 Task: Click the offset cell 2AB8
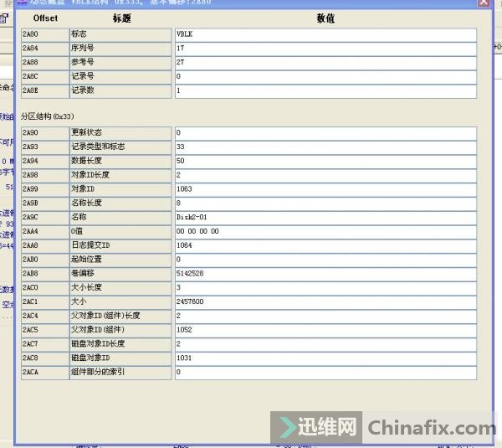pos(45,274)
